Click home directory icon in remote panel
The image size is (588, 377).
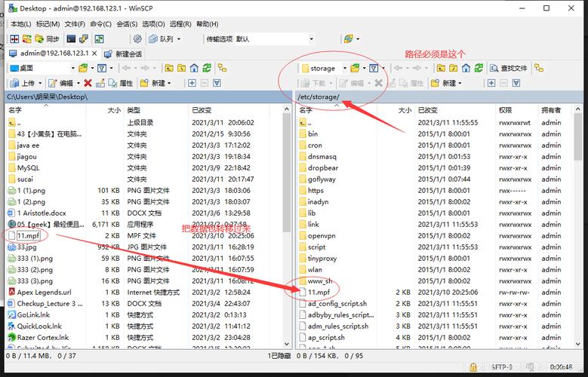pos(466,68)
